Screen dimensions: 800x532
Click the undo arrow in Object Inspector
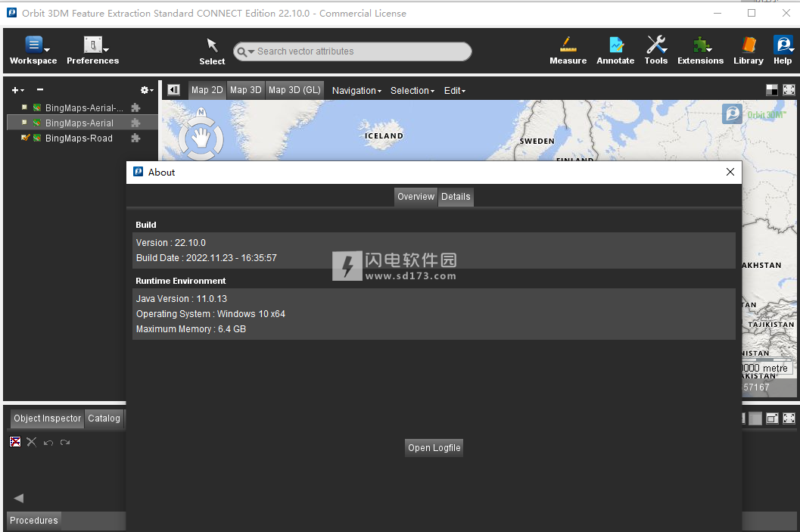pyautogui.click(x=48, y=442)
